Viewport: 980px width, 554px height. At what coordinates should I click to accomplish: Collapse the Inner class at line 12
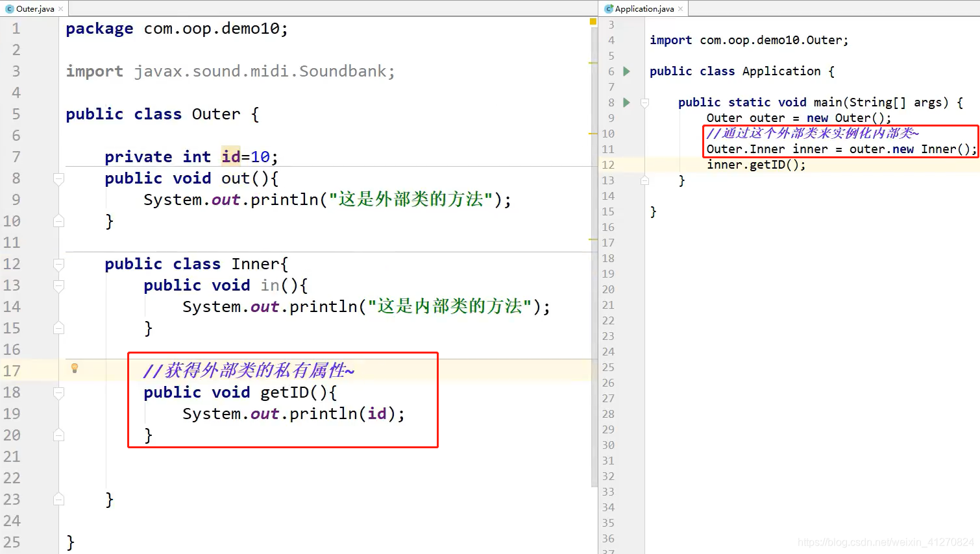(58, 264)
